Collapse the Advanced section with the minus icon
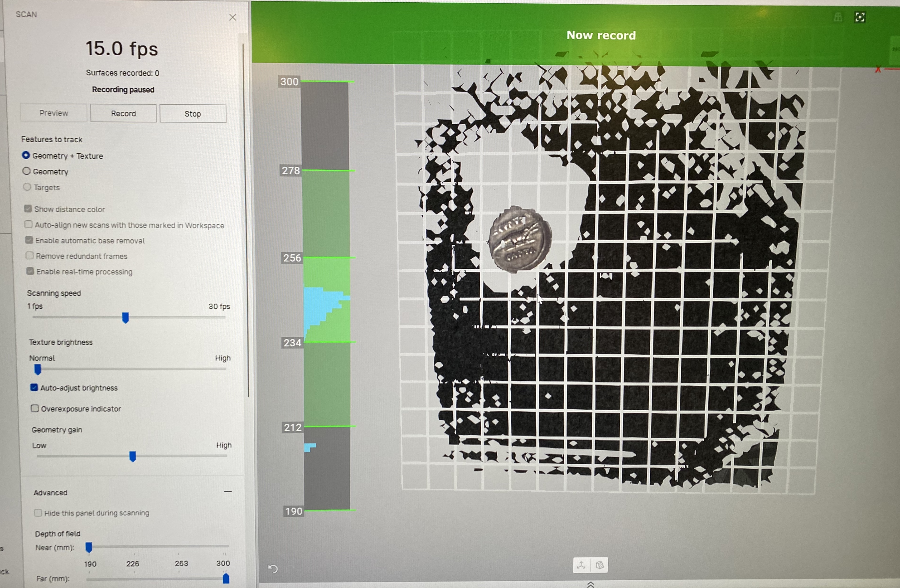 pos(228,491)
